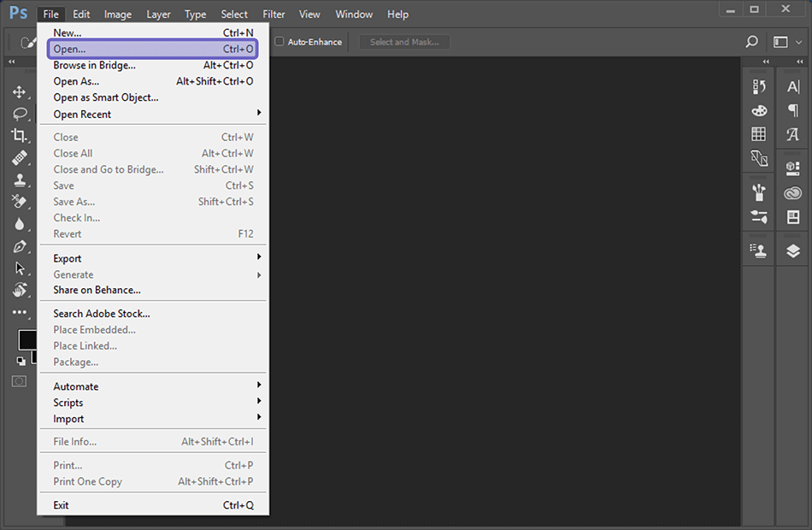The width and height of the screenshot is (812, 530).
Task: Choose Open... from File menu
Action: coord(153,50)
